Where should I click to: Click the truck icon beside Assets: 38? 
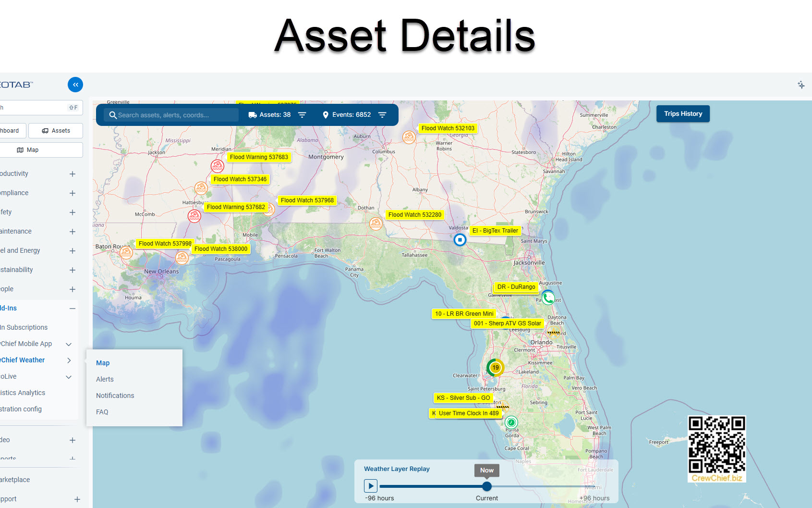pyautogui.click(x=253, y=115)
